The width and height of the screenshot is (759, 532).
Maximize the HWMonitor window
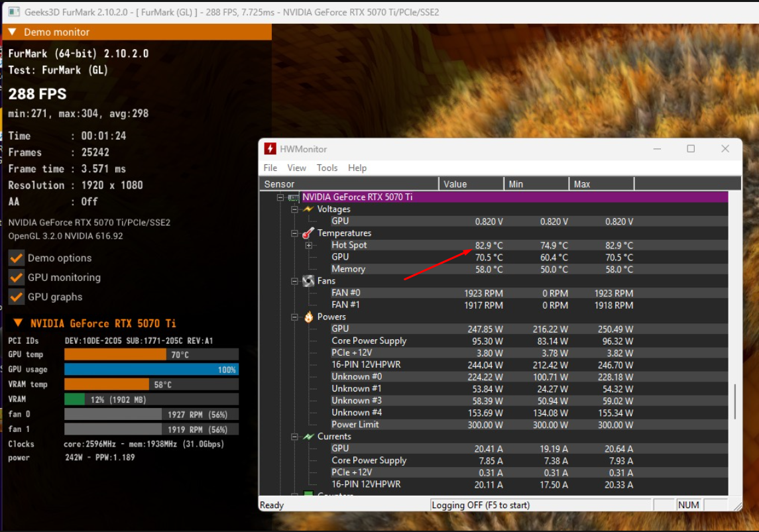tap(691, 149)
